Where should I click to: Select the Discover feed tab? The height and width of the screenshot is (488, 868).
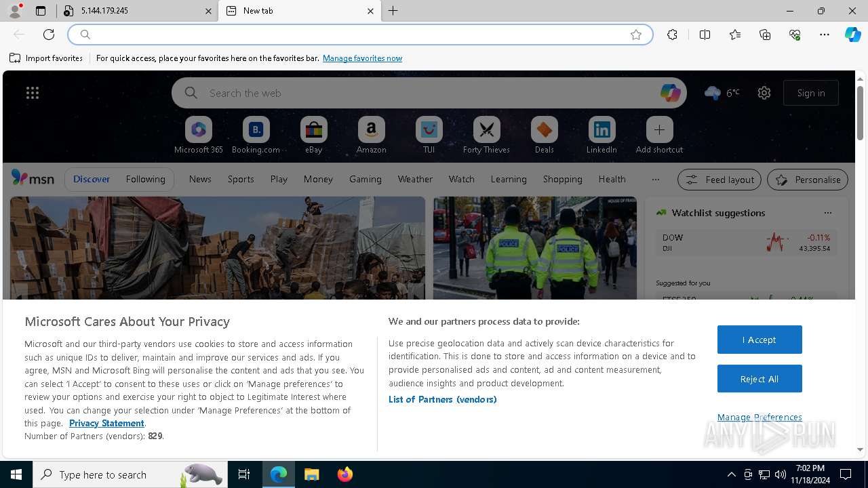[x=92, y=179]
